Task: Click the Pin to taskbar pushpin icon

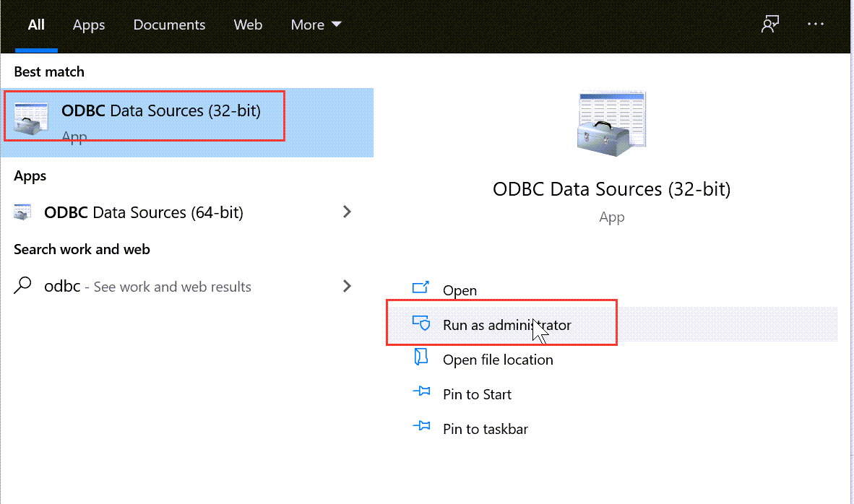Action: (x=420, y=427)
